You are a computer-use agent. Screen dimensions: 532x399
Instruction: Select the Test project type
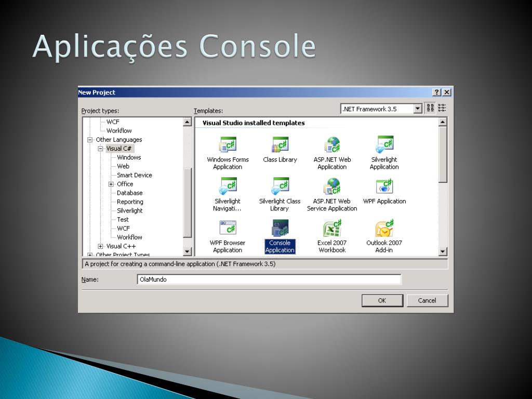(x=123, y=220)
